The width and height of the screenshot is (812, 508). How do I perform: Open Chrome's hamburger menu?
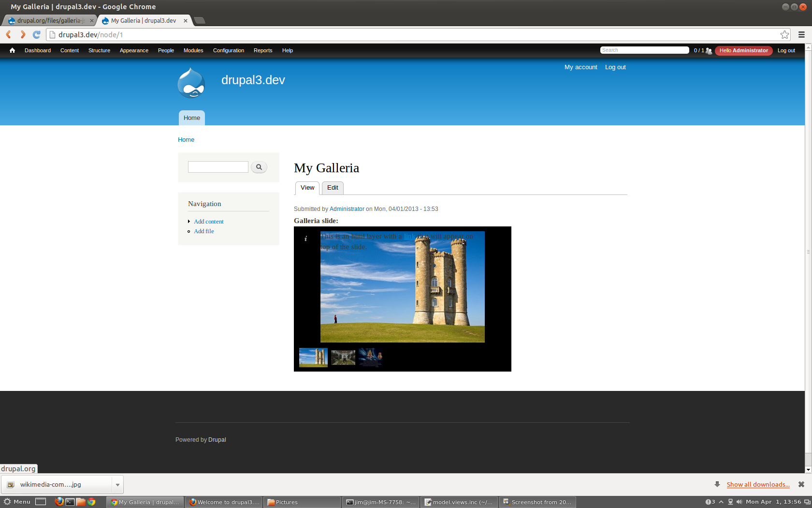coord(800,34)
